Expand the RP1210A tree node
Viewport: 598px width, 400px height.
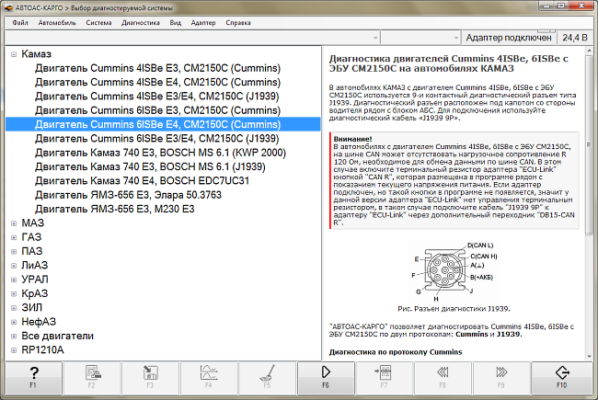tap(14, 350)
